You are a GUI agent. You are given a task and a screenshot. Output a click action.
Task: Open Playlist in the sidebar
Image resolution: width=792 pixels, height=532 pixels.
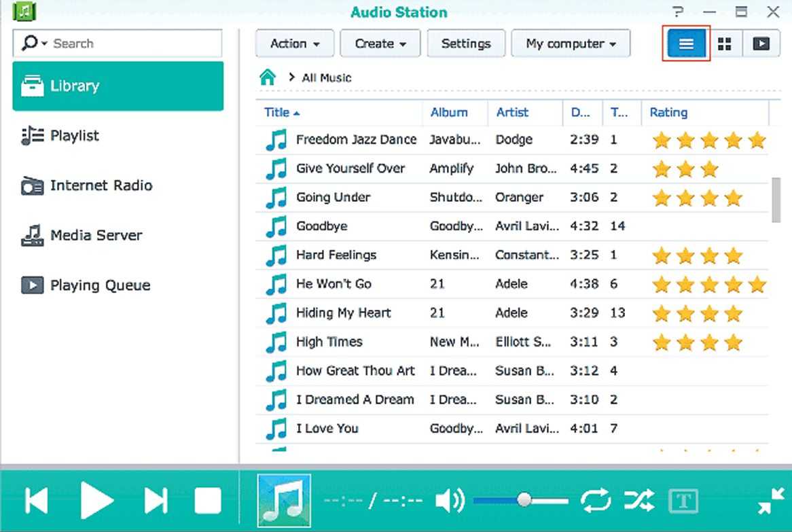75,136
